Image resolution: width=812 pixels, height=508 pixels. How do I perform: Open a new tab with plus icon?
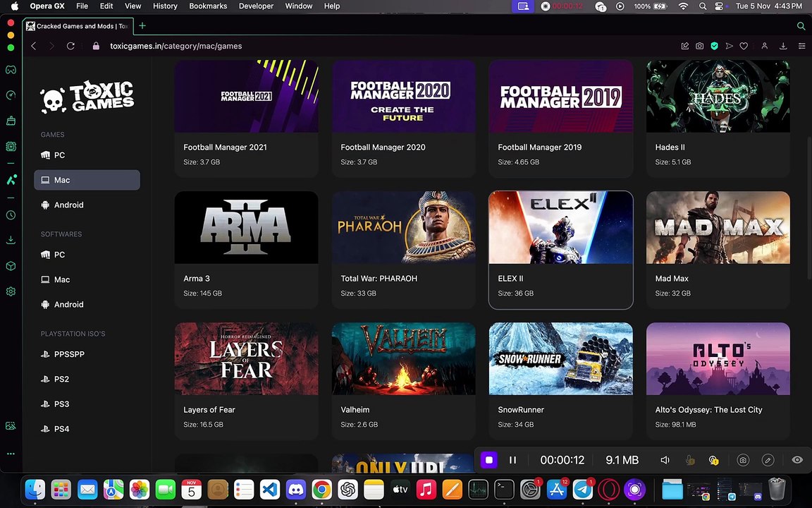pyautogui.click(x=142, y=25)
